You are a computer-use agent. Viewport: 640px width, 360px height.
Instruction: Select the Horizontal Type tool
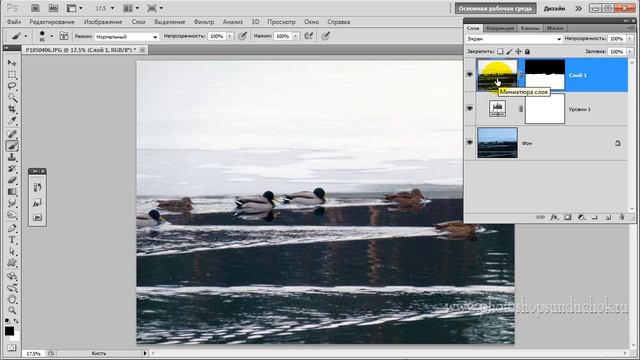[x=12, y=240]
